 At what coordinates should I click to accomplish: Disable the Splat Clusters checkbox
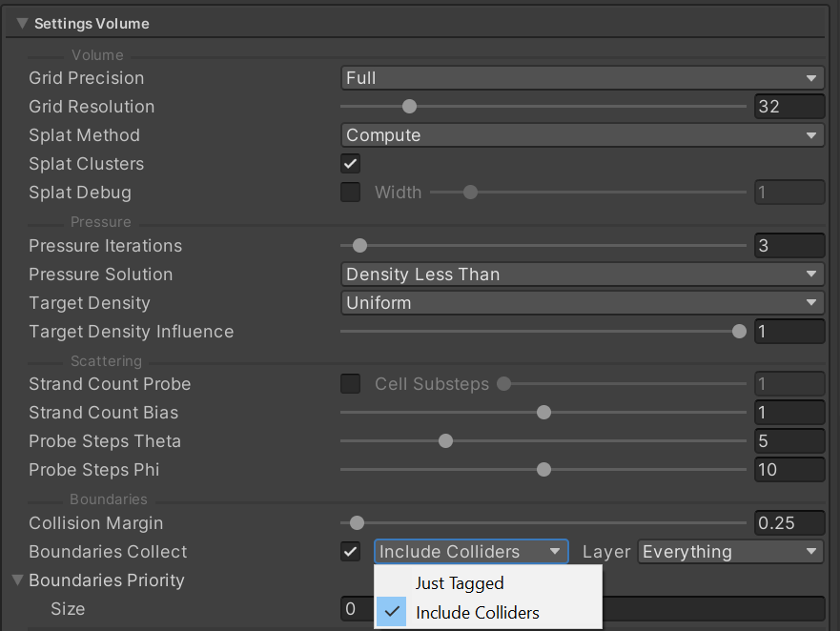tap(351, 164)
